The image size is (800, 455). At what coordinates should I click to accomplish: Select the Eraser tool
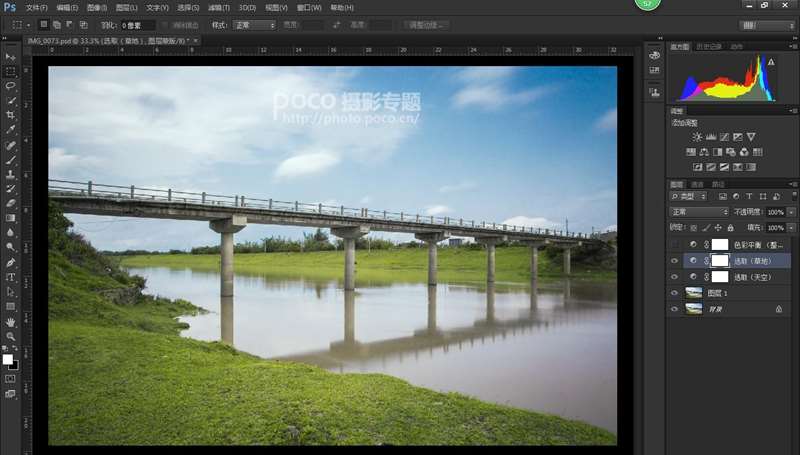[x=11, y=203]
